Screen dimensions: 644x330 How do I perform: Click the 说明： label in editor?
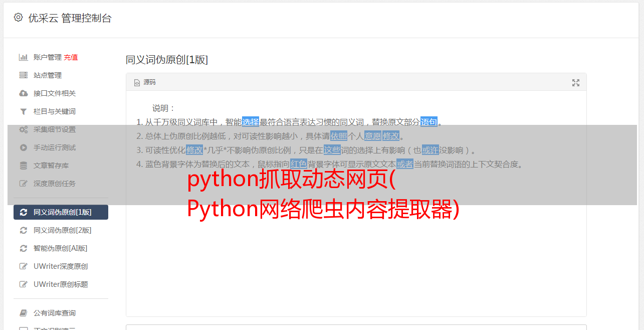[x=164, y=108]
